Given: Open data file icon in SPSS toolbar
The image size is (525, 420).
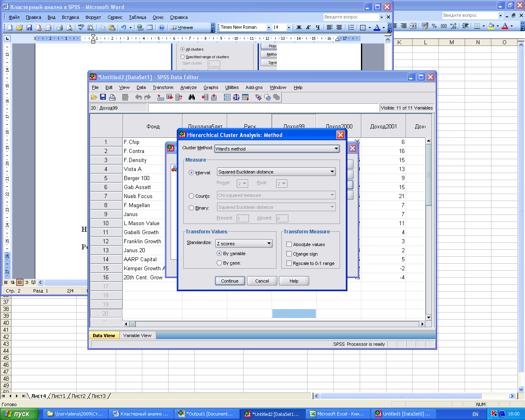Looking at the screenshot, I should point(94,97).
